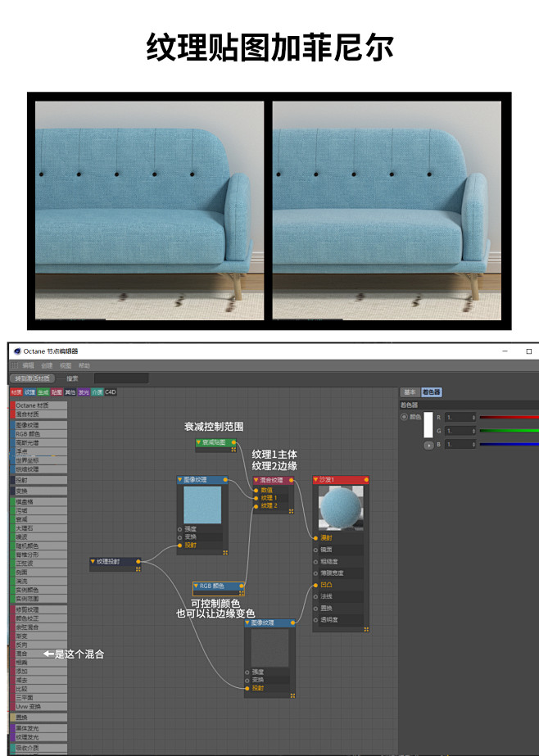Screen dimensions: 539x756
Task: Click the 镜面 input port on 沙发1 node
Action: [x=316, y=550]
